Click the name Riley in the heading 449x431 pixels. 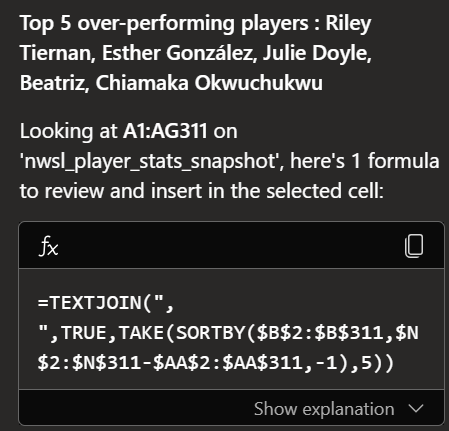tap(348, 24)
